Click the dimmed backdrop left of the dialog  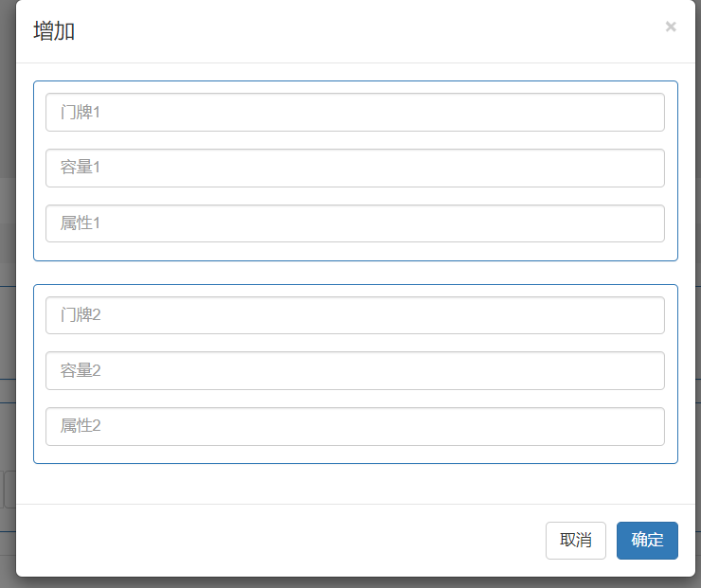point(8,284)
